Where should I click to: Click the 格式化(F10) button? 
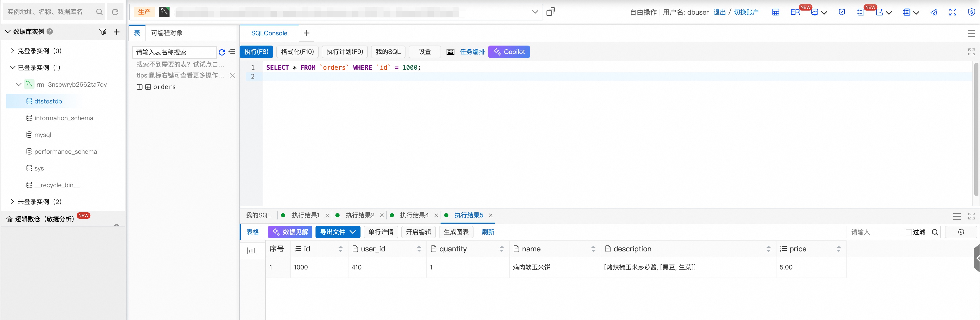tap(297, 52)
